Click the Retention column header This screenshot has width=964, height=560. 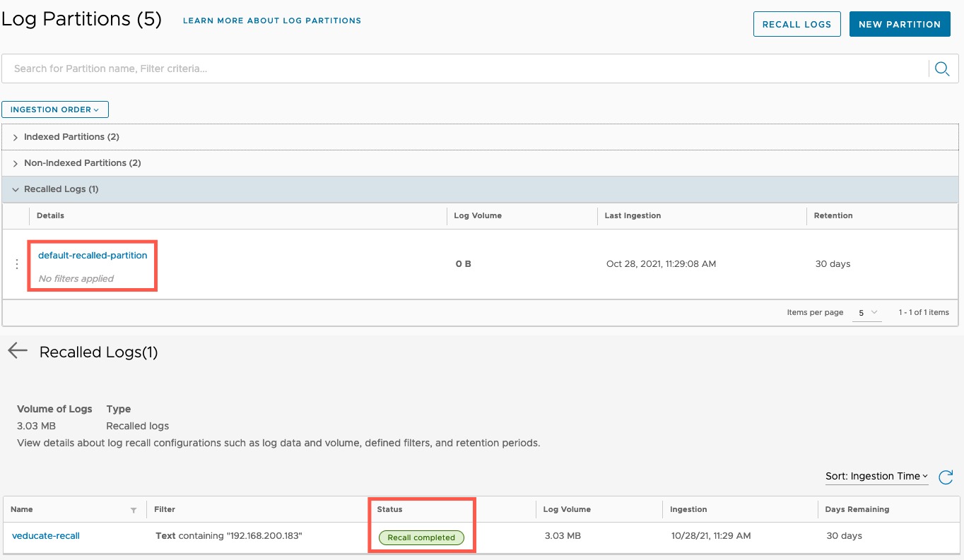833,215
